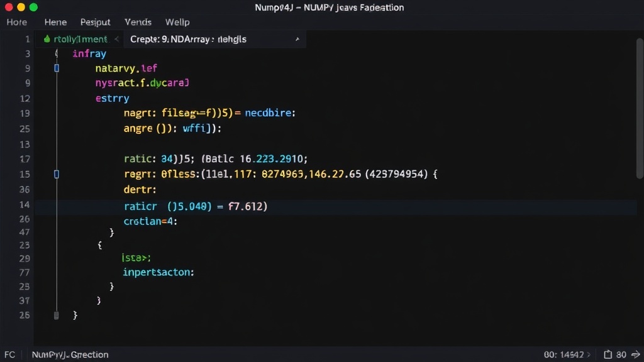This screenshot has height=362, width=644.
Task: Click the chevron beside rtolly/Irnent tab
Action: [x=116, y=39]
